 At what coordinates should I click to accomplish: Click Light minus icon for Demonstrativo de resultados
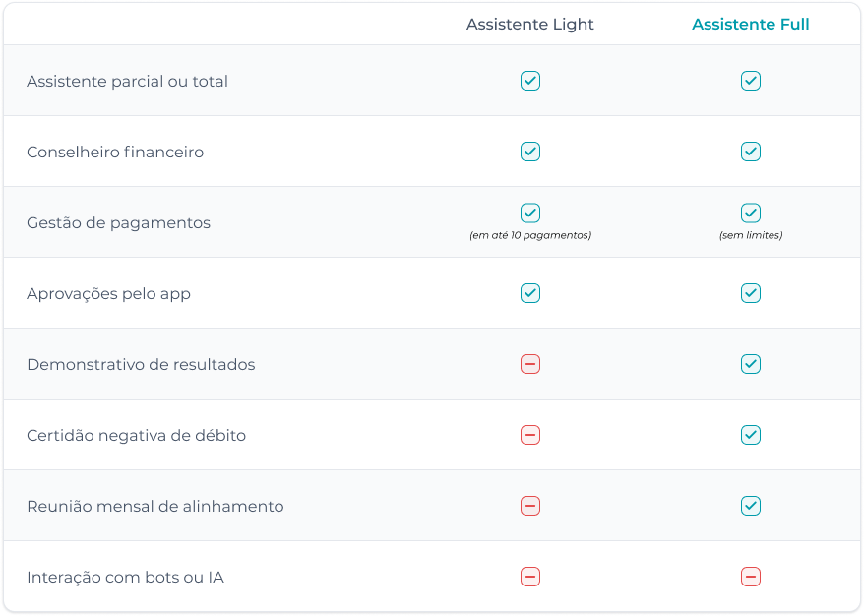530,364
